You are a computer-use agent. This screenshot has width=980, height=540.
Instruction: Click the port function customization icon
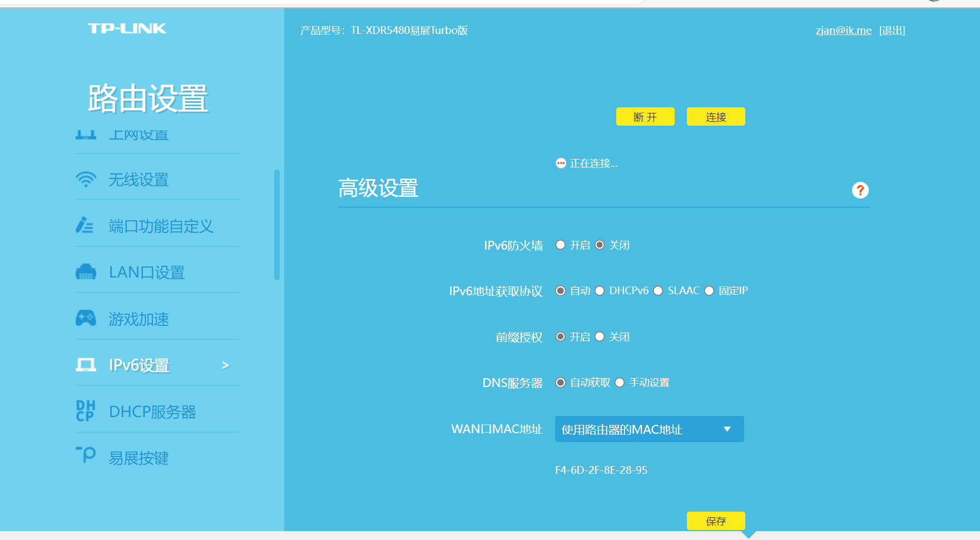click(85, 225)
